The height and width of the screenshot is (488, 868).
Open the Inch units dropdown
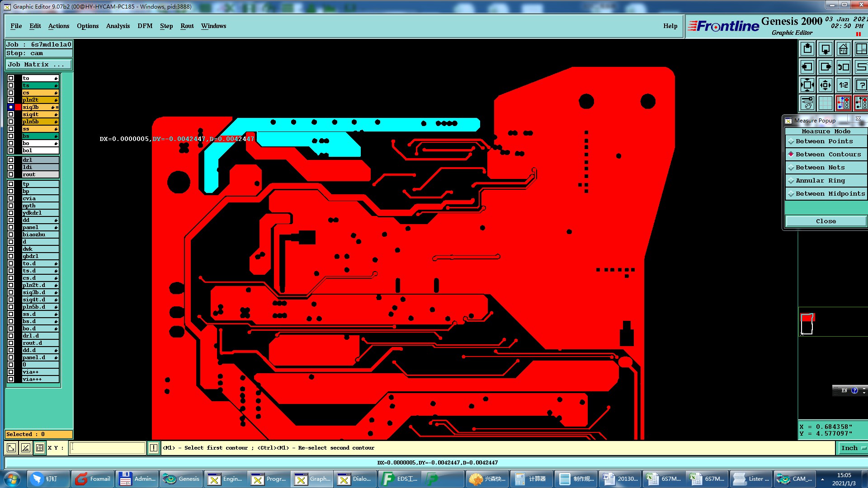(852, 448)
